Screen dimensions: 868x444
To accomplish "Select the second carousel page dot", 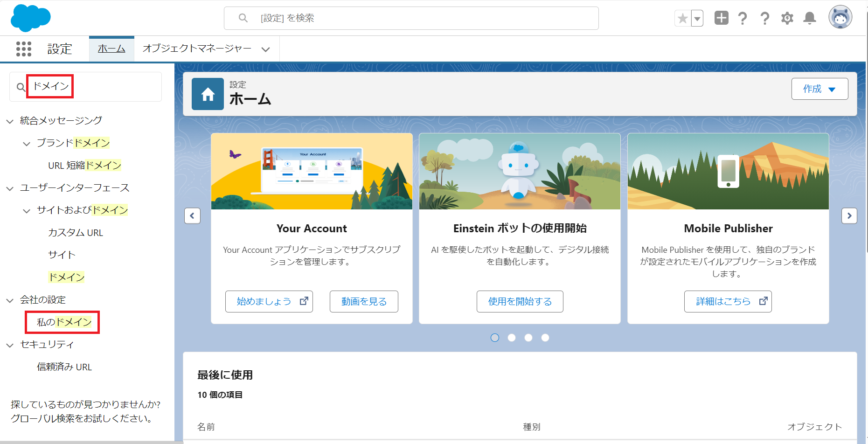I will (x=512, y=338).
